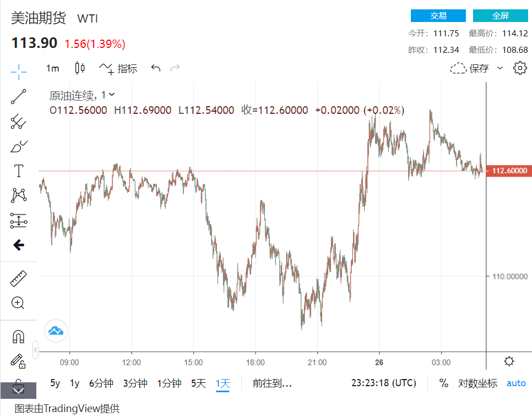The height and width of the screenshot is (417, 532).
Task: Expand the 原油连续 symbol legend chevron
Action: pyautogui.click(x=112, y=95)
